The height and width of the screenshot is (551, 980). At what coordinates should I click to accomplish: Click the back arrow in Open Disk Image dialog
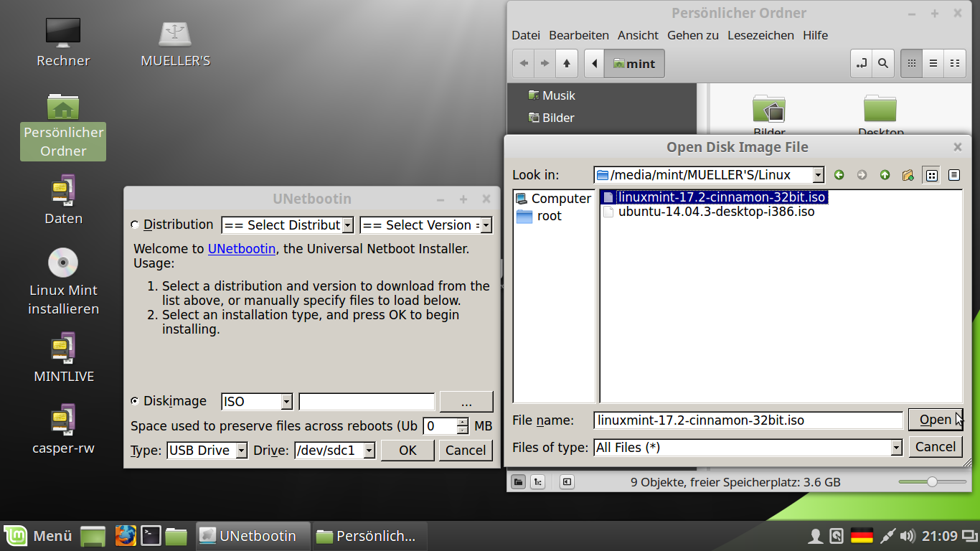coord(839,175)
